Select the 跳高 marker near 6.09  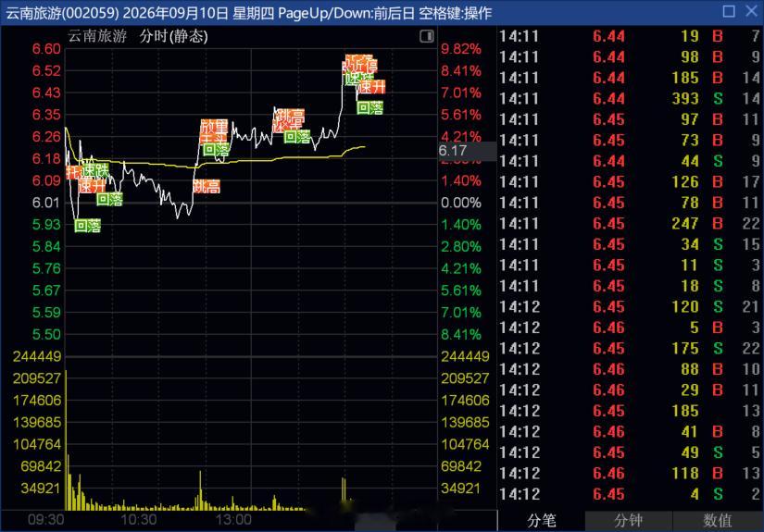coord(207,186)
